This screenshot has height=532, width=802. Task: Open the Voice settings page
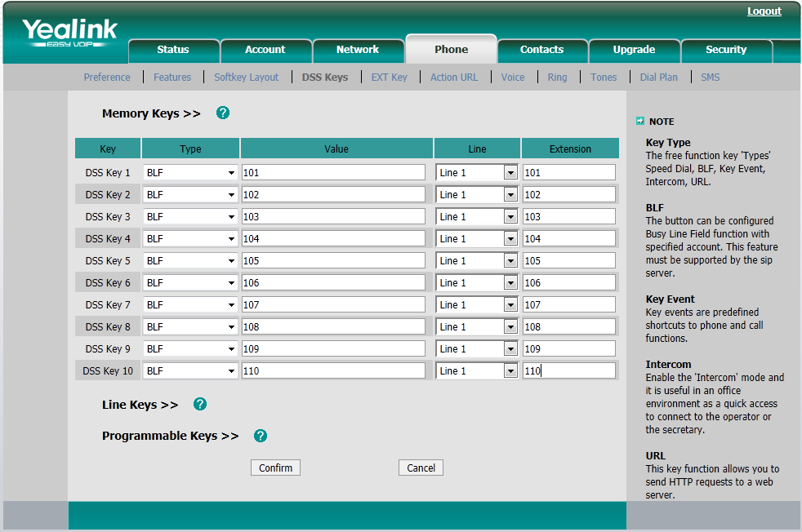(513, 78)
